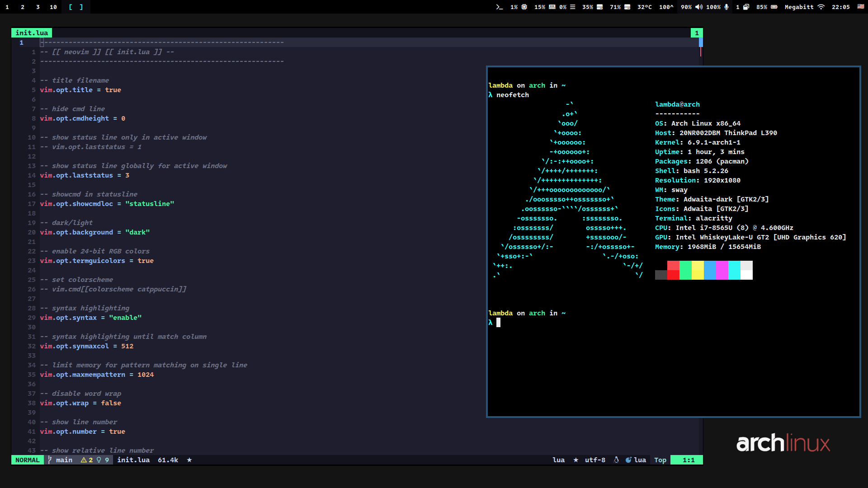Click the Memory usage line in terminal
Viewport: 868px width, 488px height.
coord(708,247)
